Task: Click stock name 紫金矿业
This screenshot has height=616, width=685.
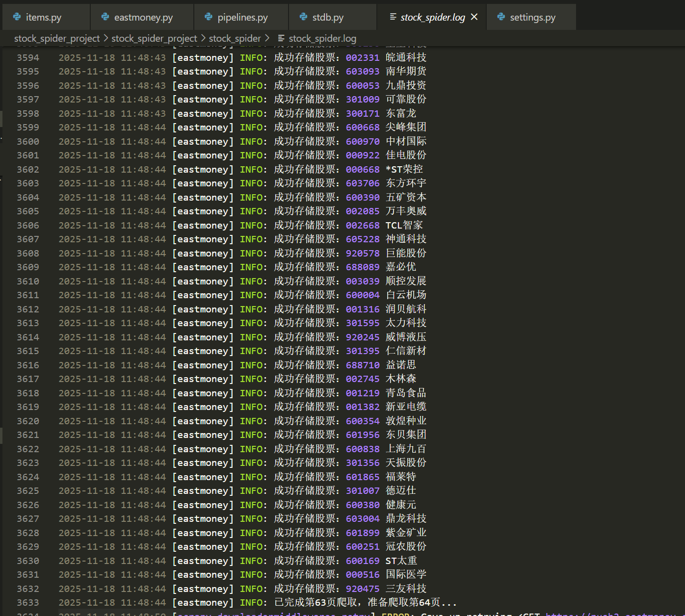Action: pos(406,533)
